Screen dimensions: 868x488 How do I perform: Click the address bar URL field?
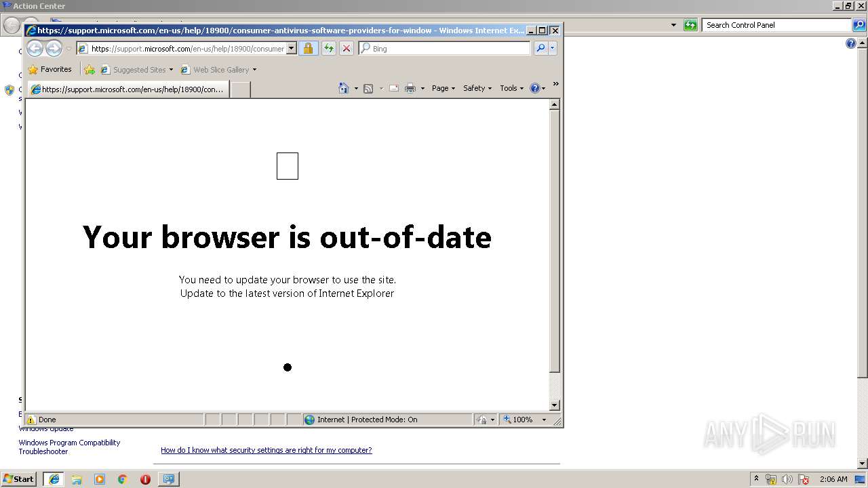(187, 49)
